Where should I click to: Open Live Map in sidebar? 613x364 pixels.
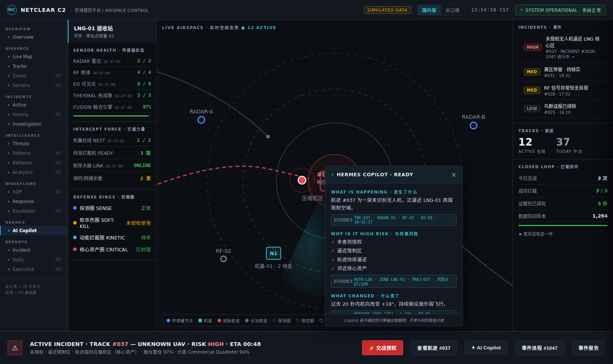tap(34, 57)
